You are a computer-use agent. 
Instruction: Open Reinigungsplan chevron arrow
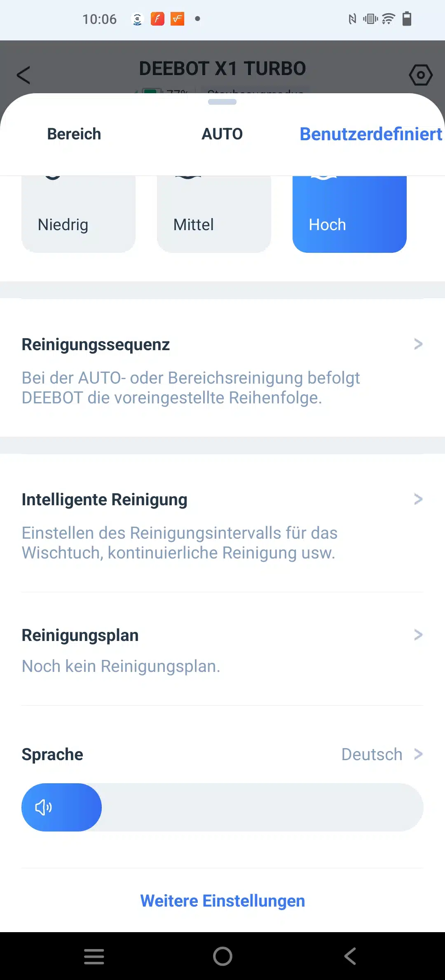click(418, 635)
